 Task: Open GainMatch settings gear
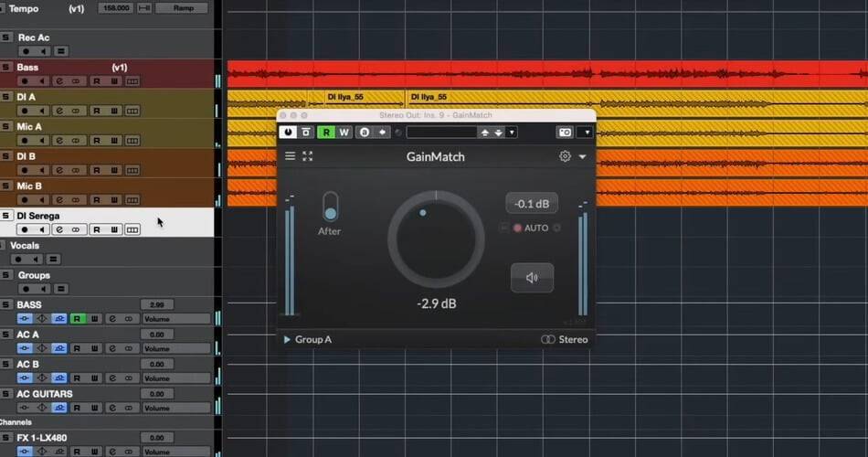pyautogui.click(x=565, y=156)
